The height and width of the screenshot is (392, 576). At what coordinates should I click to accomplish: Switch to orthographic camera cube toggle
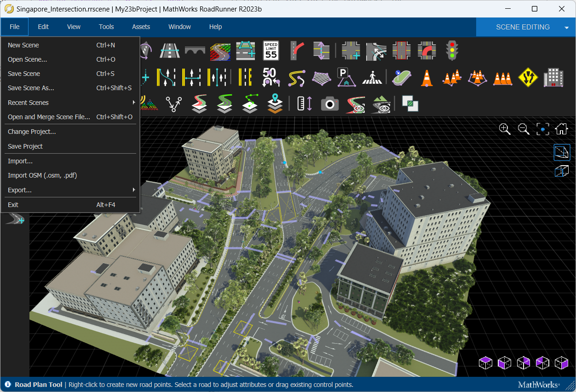pyautogui.click(x=562, y=172)
